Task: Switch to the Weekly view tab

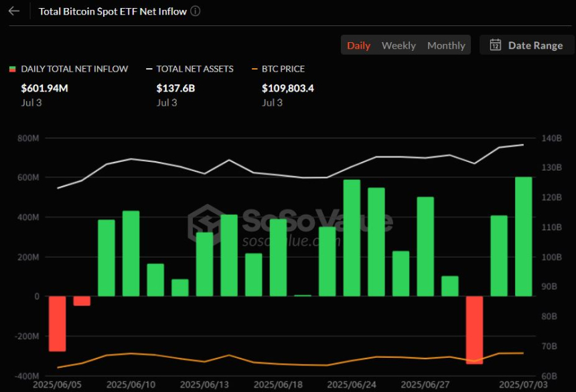Action: pyautogui.click(x=399, y=45)
